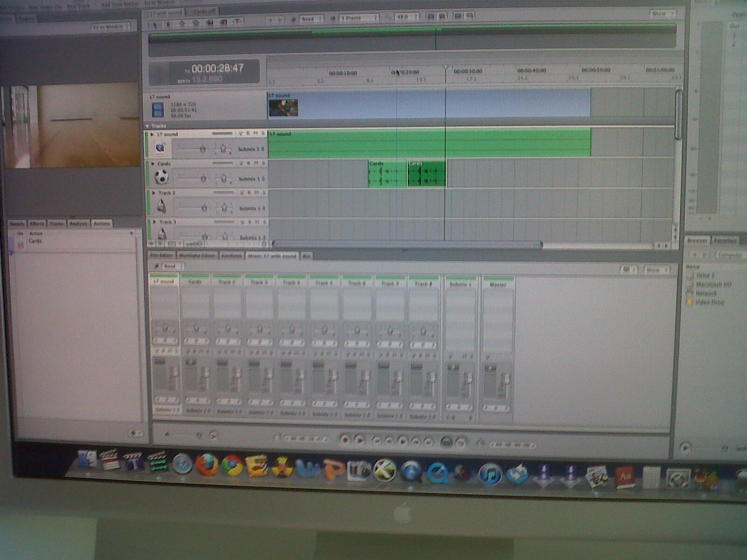The width and height of the screenshot is (747, 560).
Task: Click the text T tool in timeline toolbar
Action: coord(237,21)
